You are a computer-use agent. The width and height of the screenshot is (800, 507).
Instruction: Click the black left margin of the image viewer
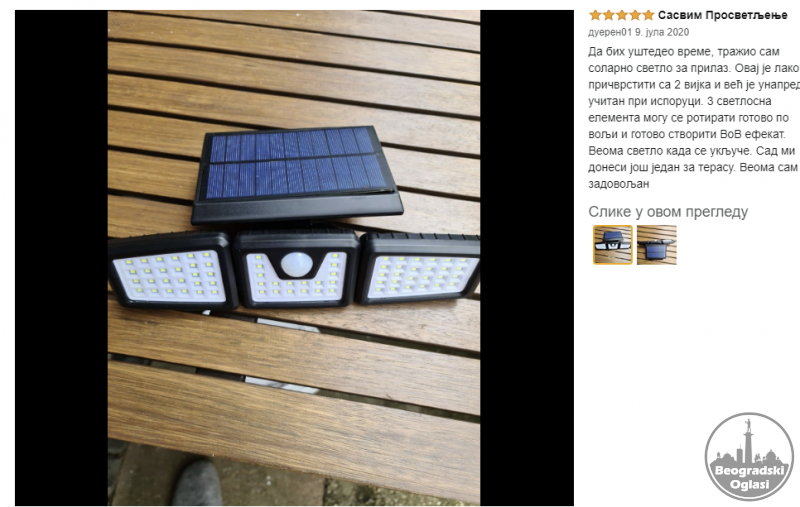point(61,258)
